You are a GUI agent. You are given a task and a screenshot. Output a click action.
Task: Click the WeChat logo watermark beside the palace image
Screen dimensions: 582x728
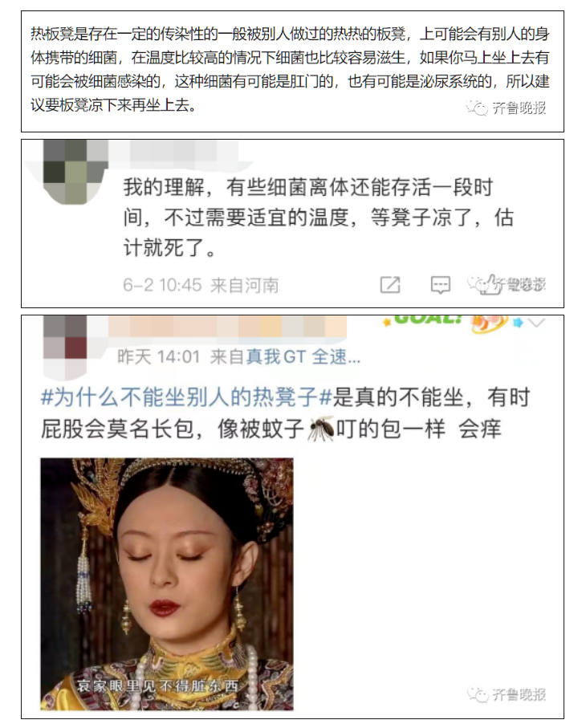pyautogui.click(x=477, y=694)
